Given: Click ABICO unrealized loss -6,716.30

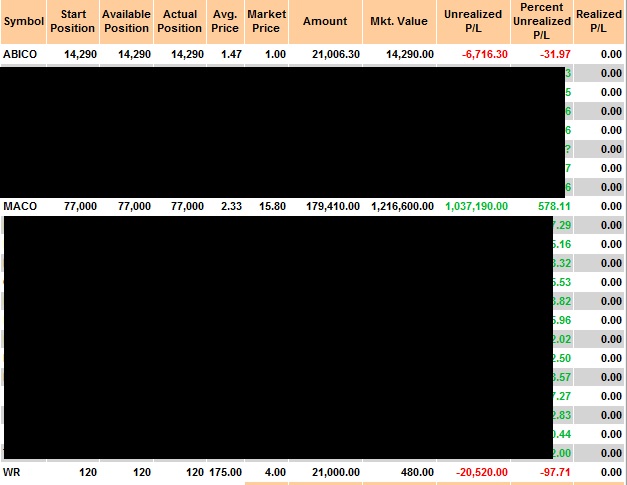Looking at the screenshot, I should pyautogui.click(x=485, y=54).
